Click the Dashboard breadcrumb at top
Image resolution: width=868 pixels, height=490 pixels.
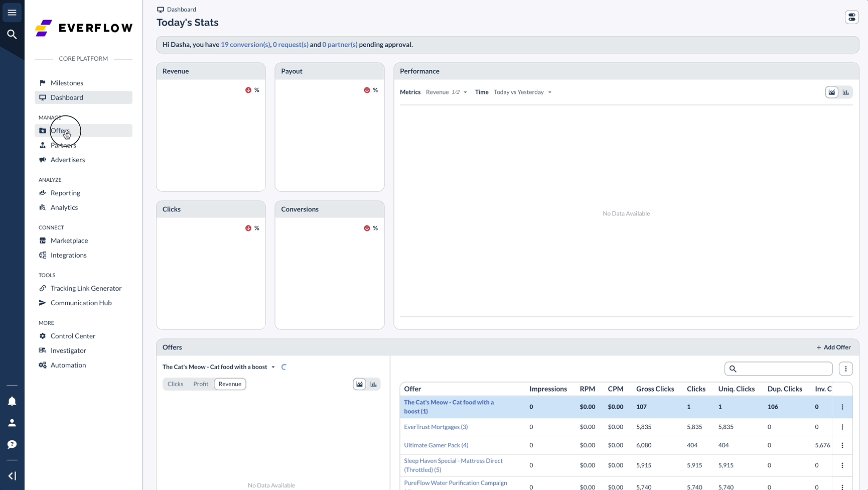pos(177,10)
